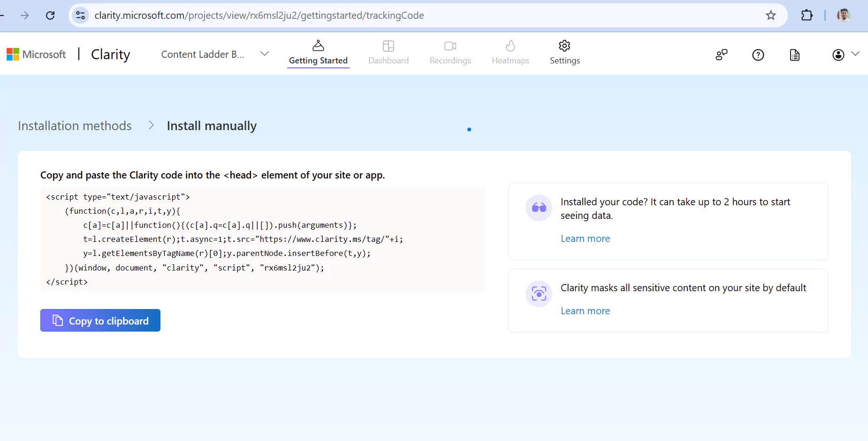
Task: Open the account profile icon
Action: point(838,55)
